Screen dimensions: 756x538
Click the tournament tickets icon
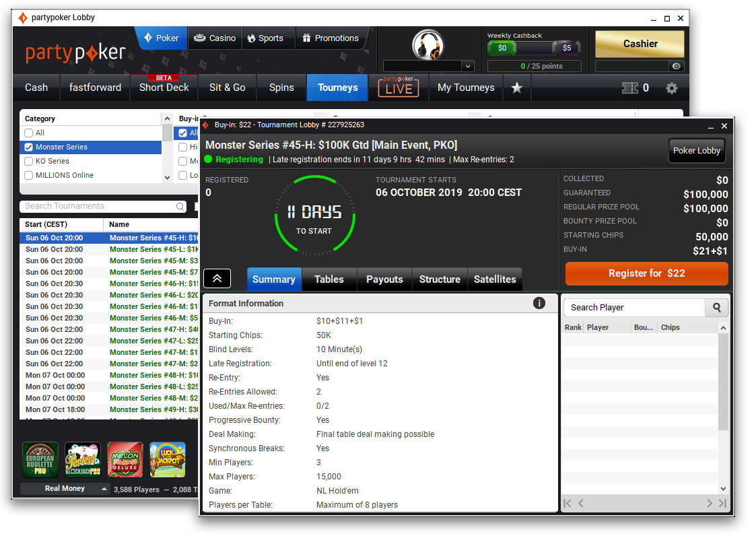pyautogui.click(x=629, y=88)
